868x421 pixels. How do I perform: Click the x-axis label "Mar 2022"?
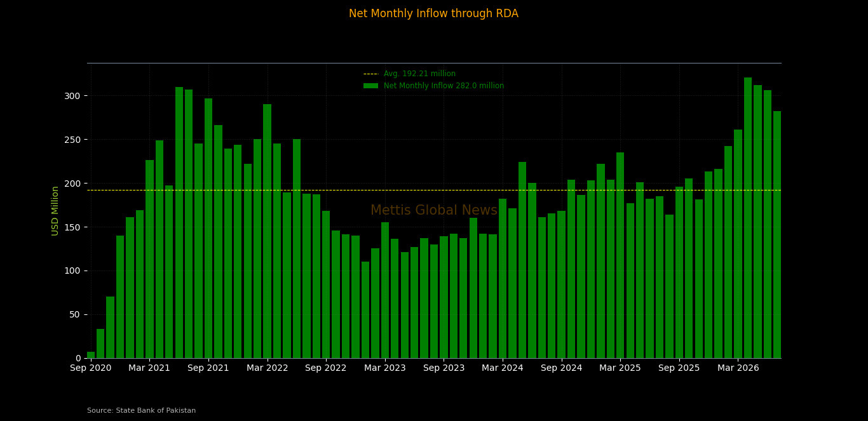[x=268, y=368]
